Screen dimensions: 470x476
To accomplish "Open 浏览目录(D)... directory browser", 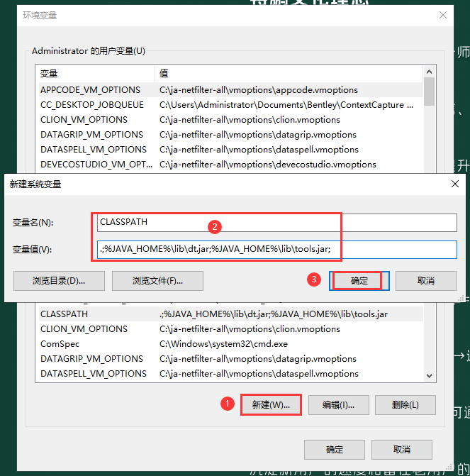I will 58,280.
